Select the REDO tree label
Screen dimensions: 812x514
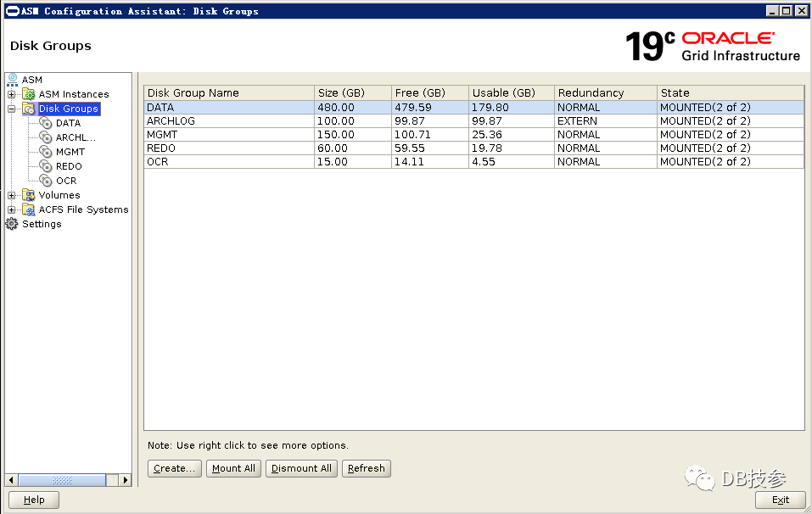69,167
